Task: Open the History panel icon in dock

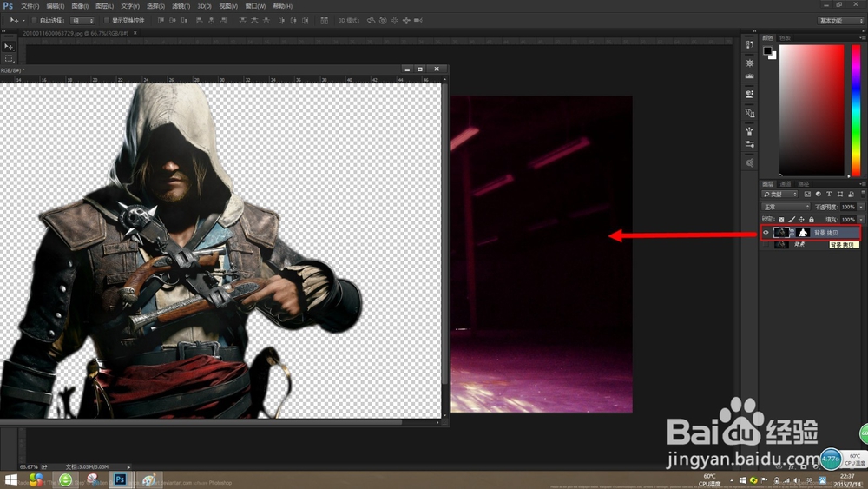Action: [750, 45]
